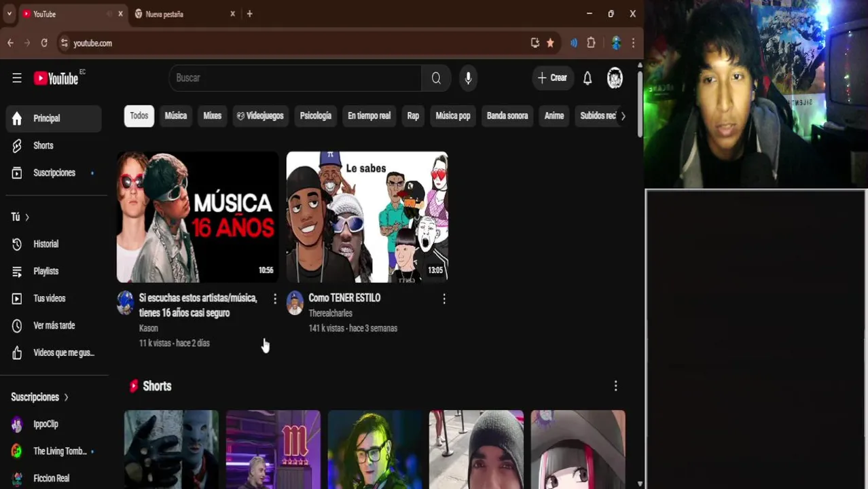This screenshot has height=489, width=868.
Task: Open Ficcion Real subscription channel
Action: pos(54,478)
